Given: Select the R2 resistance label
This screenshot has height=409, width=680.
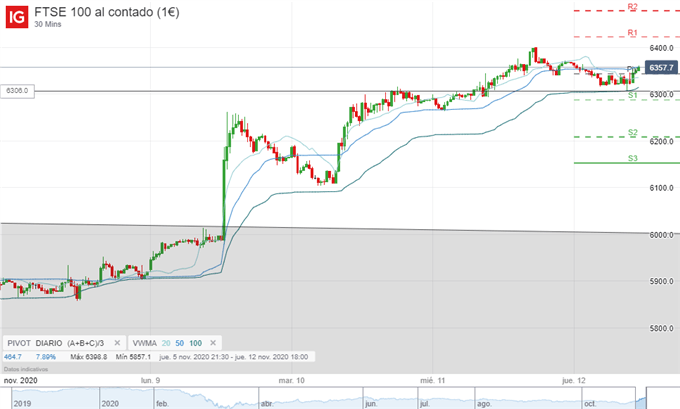Looking at the screenshot, I should [632, 7].
